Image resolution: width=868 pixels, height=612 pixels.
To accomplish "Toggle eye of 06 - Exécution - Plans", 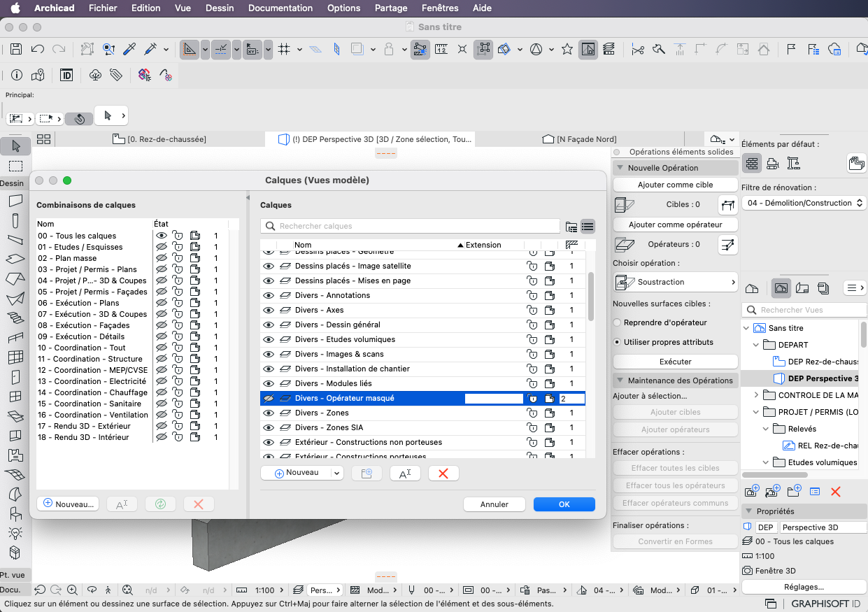I will (161, 303).
